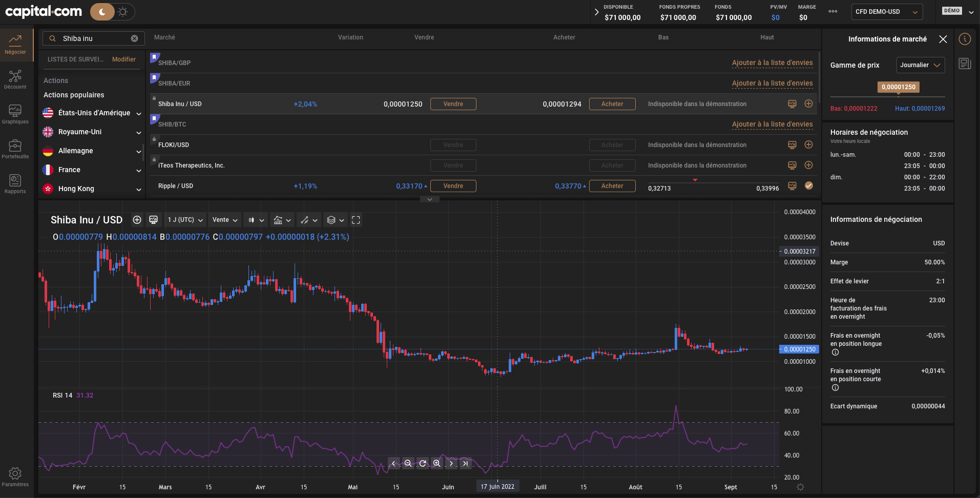
Task: Expand Allemagne stocks list
Action: pyautogui.click(x=138, y=151)
